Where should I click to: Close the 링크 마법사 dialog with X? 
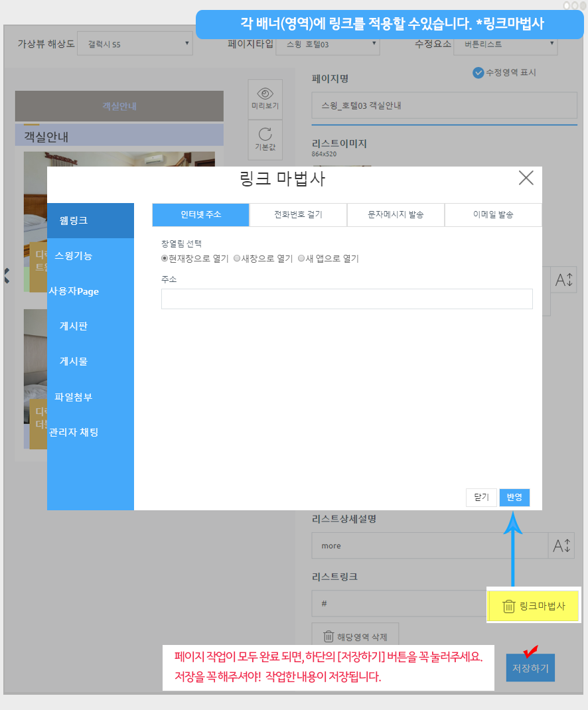click(526, 178)
